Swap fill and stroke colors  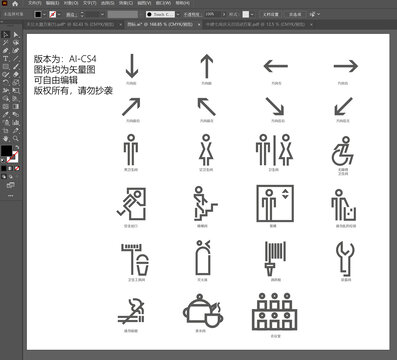[17, 147]
